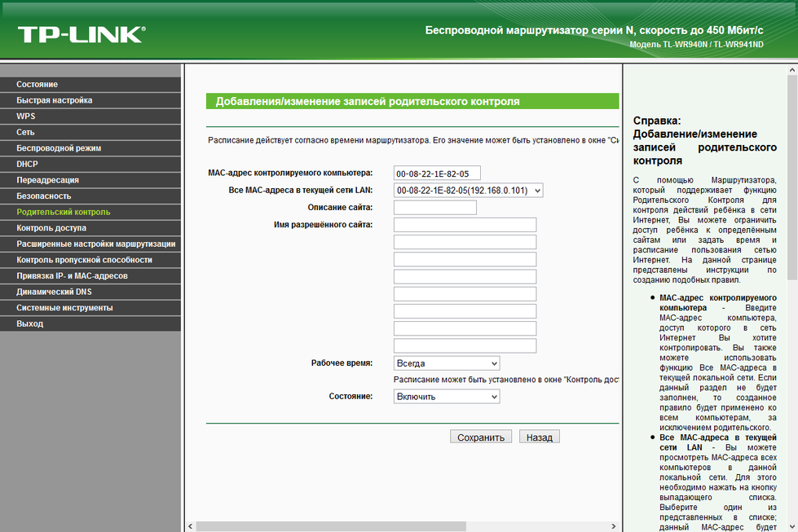Expand the Рабочее время dropdown
The height and width of the screenshot is (532, 798).
coord(447,363)
